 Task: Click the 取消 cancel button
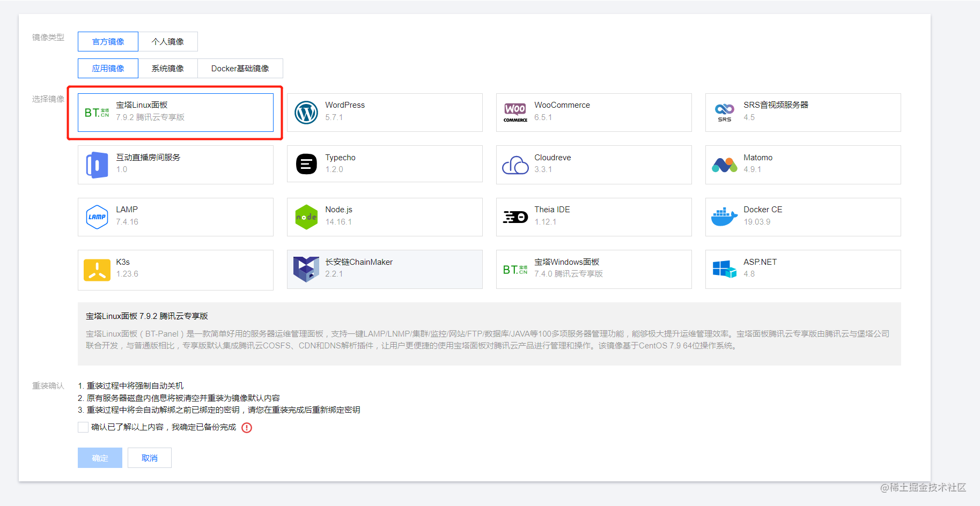tap(150, 458)
